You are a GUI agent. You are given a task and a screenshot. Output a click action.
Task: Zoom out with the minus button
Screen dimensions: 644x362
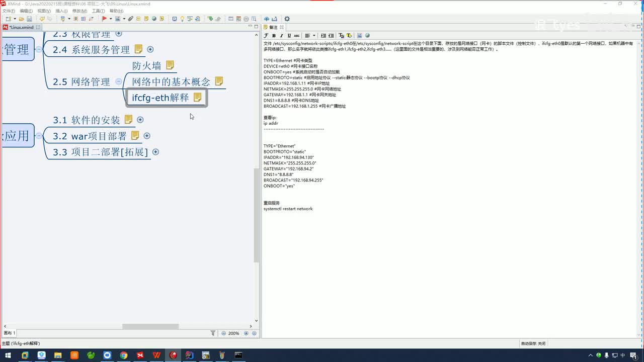coord(223,333)
